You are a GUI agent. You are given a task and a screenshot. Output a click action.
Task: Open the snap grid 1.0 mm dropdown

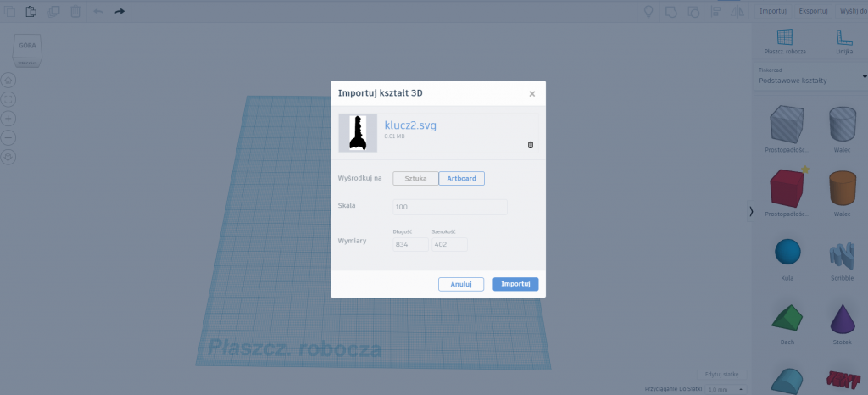[724, 389]
